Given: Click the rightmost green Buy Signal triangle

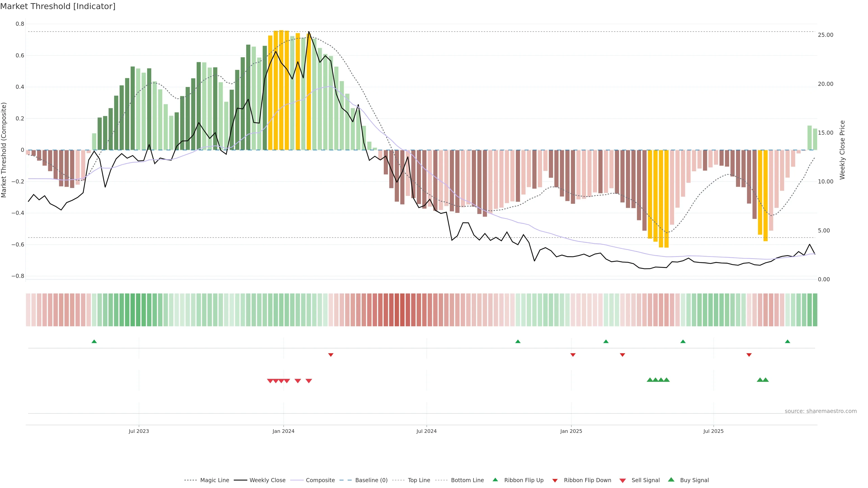Looking at the screenshot, I should (x=766, y=380).
